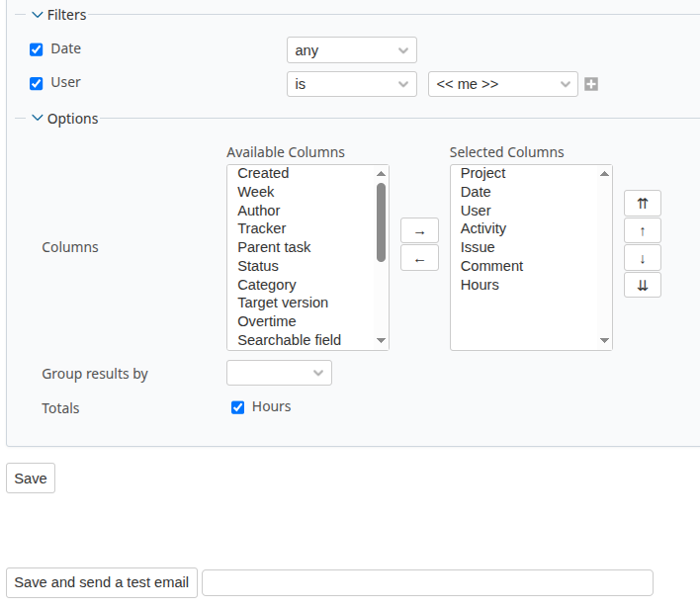Click the plus icon beside user filter
This screenshot has height=610, width=700.
tap(590, 84)
